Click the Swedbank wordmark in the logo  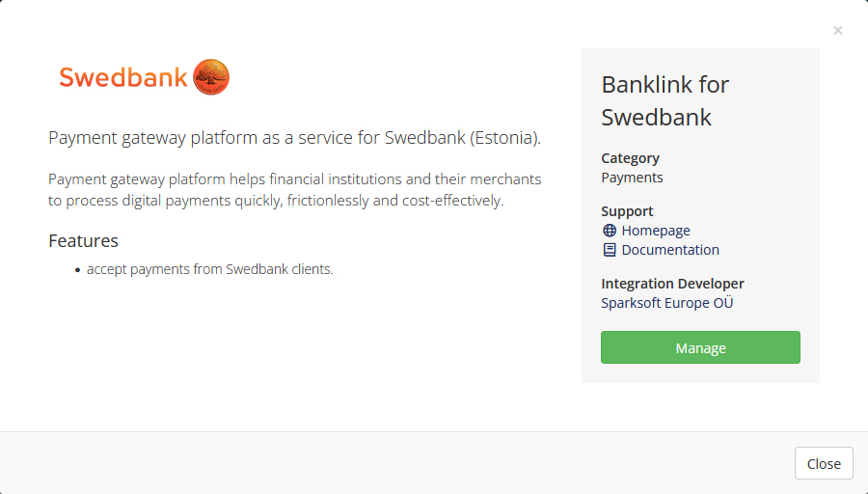pyautogui.click(x=123, y=77)
